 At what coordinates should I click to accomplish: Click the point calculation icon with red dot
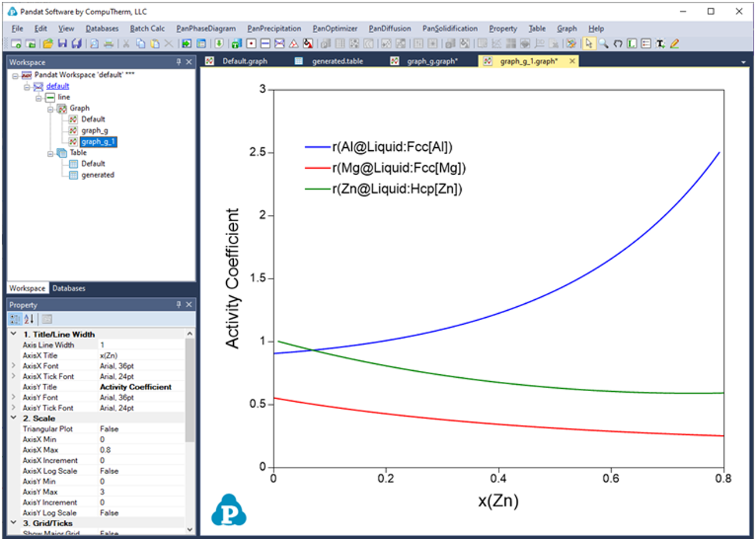pos(251,44)
